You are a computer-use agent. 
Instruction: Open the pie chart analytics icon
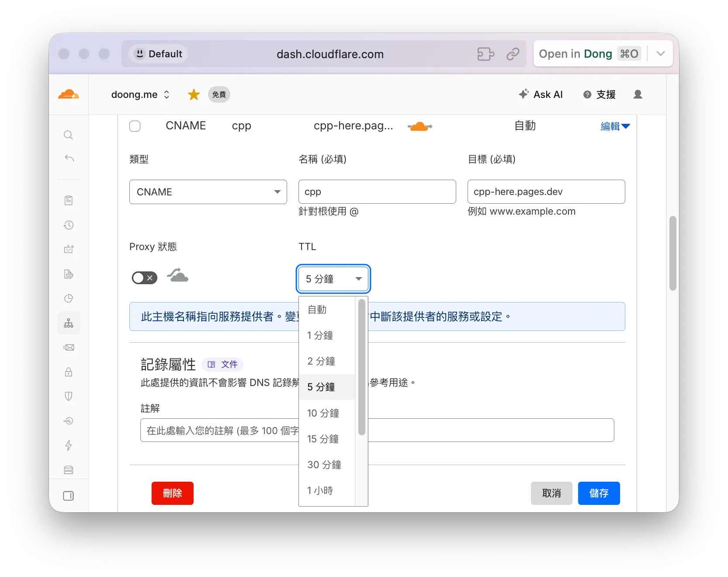69,299
